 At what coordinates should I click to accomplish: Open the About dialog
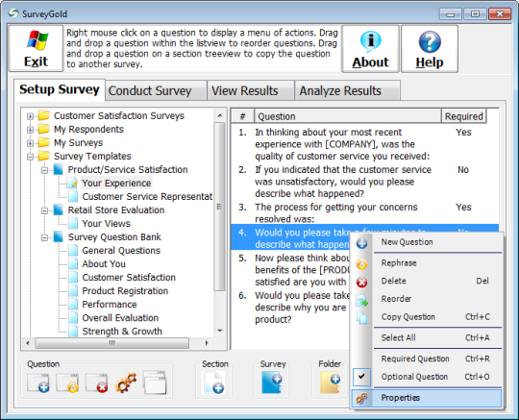370,49
